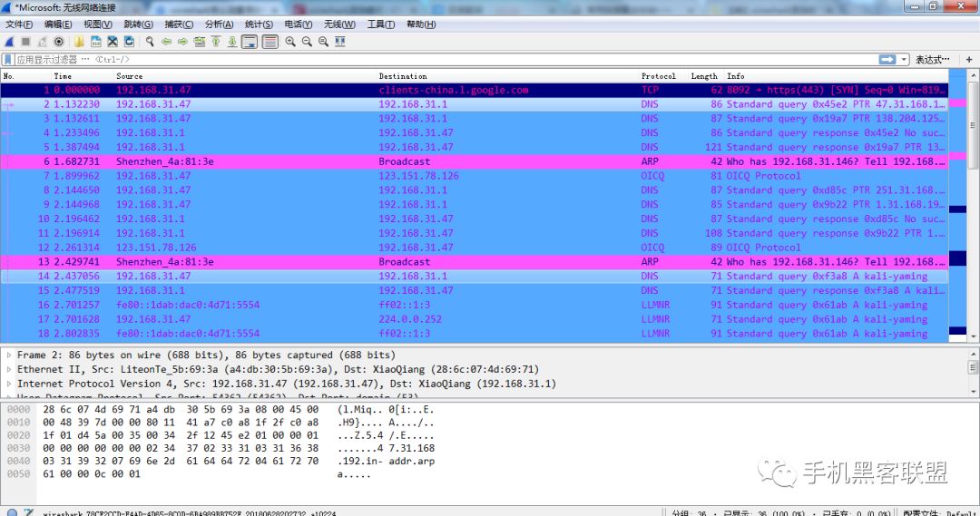This screenshot has height=516, width=980.
Task: Select packet 17 LLMNR to 224.0.0.252
Action: point(475,320)
